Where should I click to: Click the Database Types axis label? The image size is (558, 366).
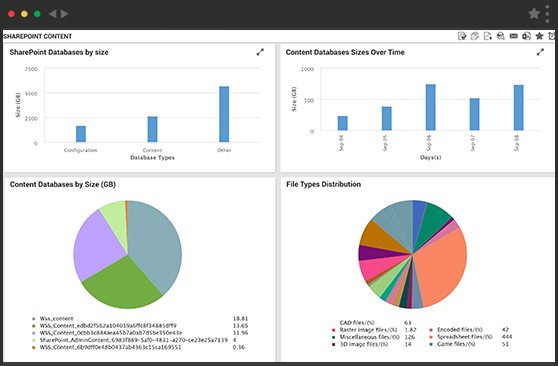tap(152, 157)
